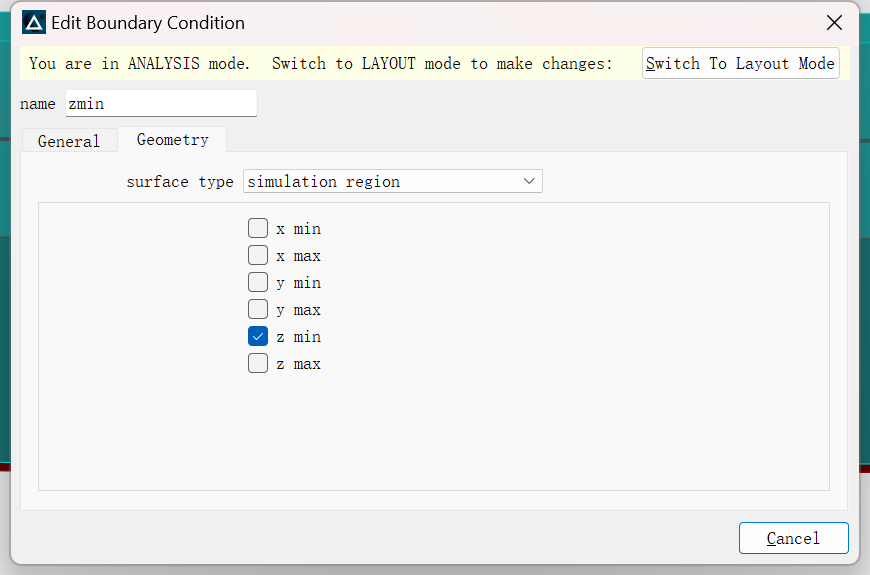The height and width of the screenshot is (575, 870).
Task: Focus the name field containing zmin
Action: pyautogui.click(x=161, y=104)
